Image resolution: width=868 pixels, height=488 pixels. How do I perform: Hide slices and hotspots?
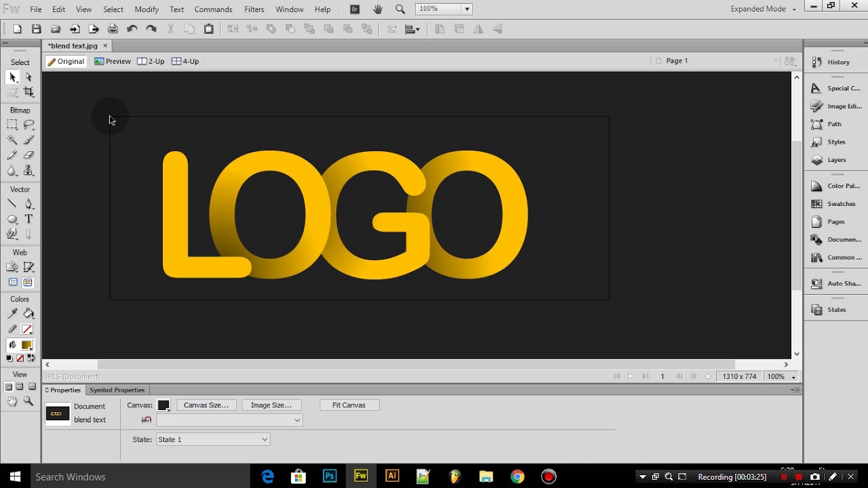coord(13,283)
